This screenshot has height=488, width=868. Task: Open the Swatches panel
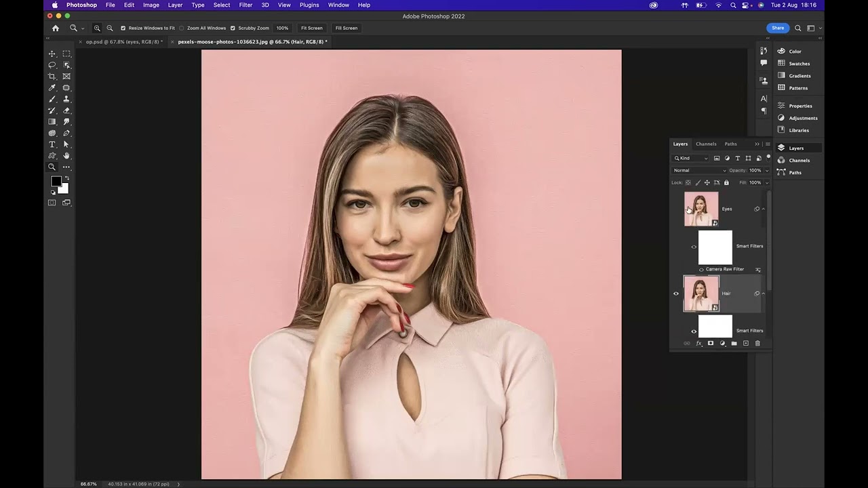793,64
